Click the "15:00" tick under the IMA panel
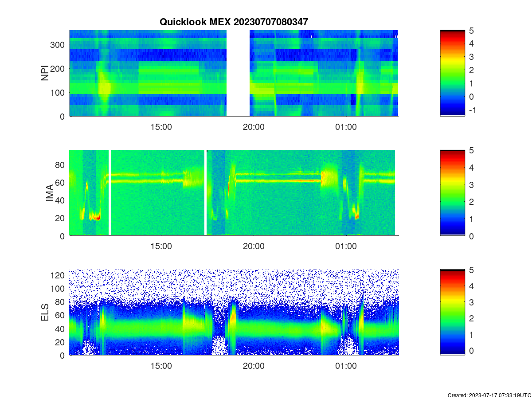This screenshot has width=532, height=399. 161,246
